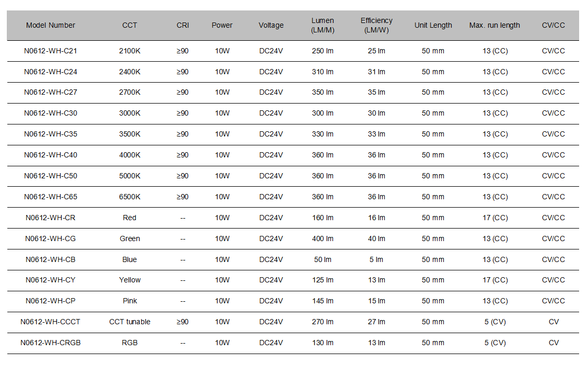This screenshot has height=375, width=588.
Task: Click the Lumen (LM/M) header
Action: point(322,25)
